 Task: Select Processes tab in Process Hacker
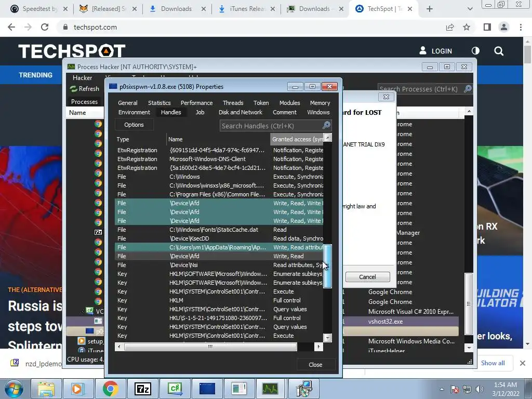coord(84,102)
